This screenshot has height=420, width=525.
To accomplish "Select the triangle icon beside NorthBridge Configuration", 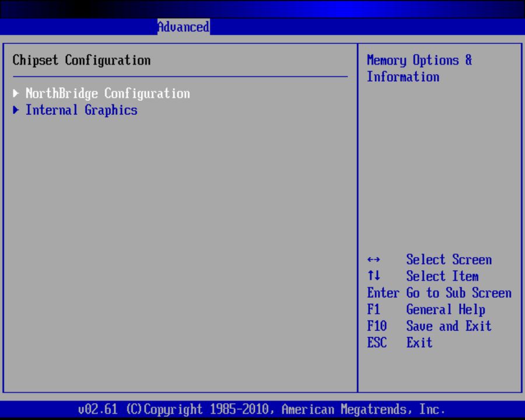I will [15, 93].
